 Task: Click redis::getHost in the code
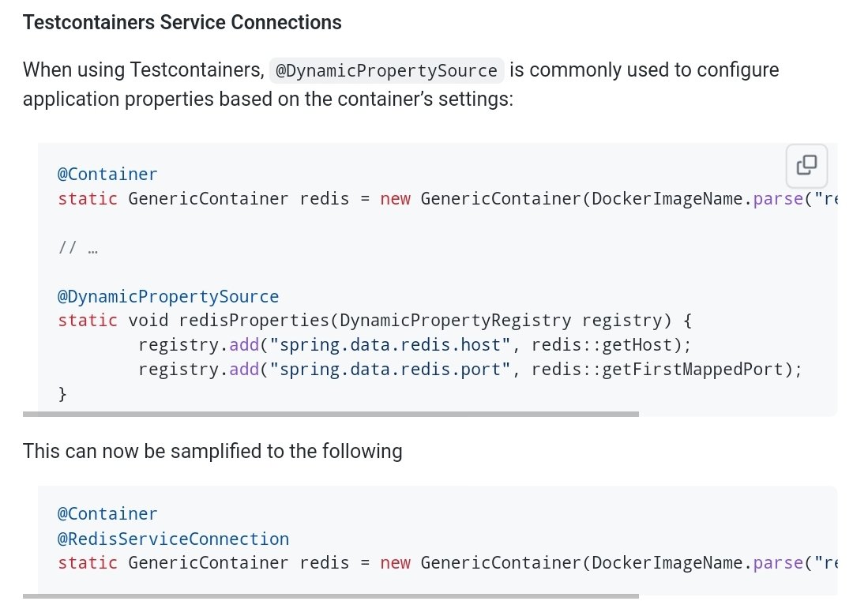coord(601,345)
